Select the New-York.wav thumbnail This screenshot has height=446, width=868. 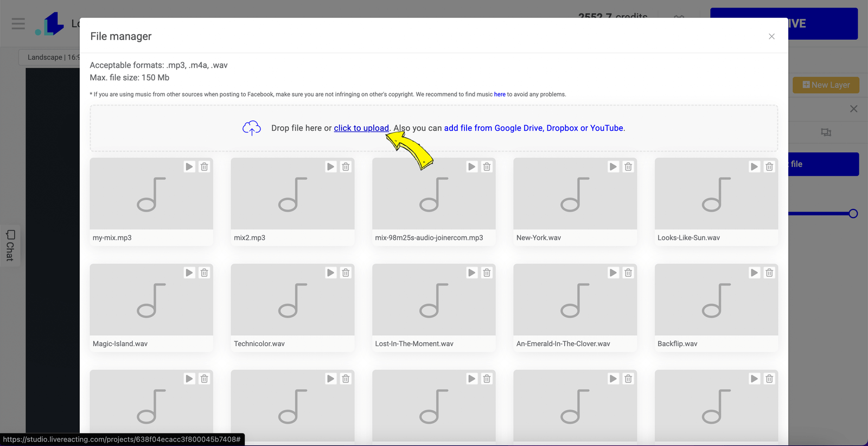click(575, 194)
